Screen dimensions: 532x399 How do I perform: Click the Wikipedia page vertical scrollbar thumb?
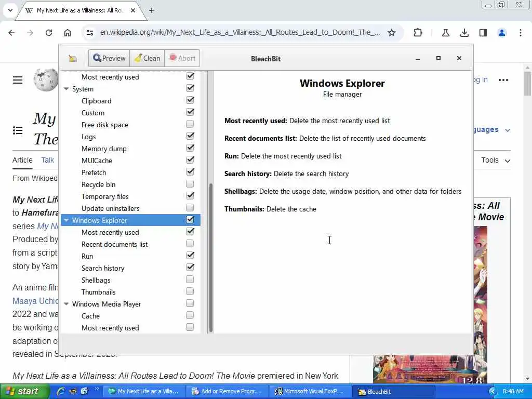point(527,84)
